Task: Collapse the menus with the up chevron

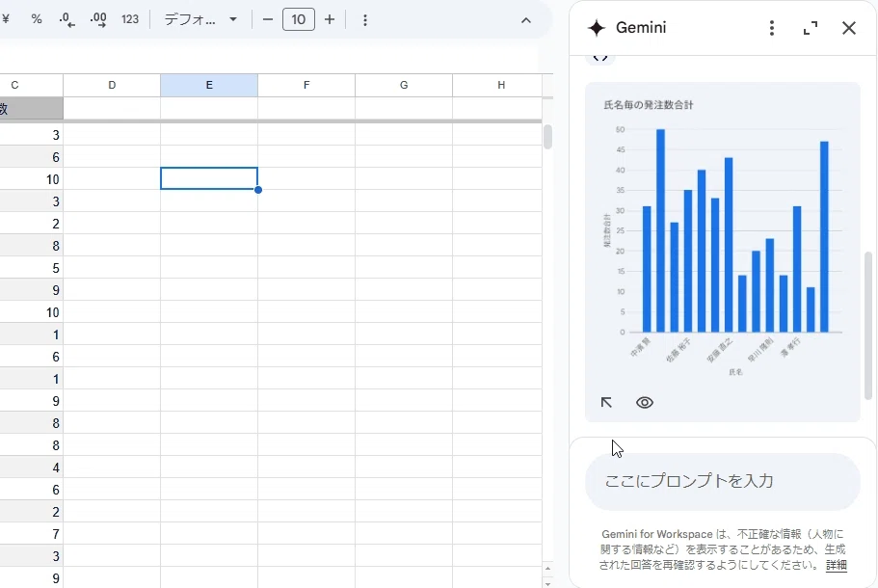Action: pos(526,20)
